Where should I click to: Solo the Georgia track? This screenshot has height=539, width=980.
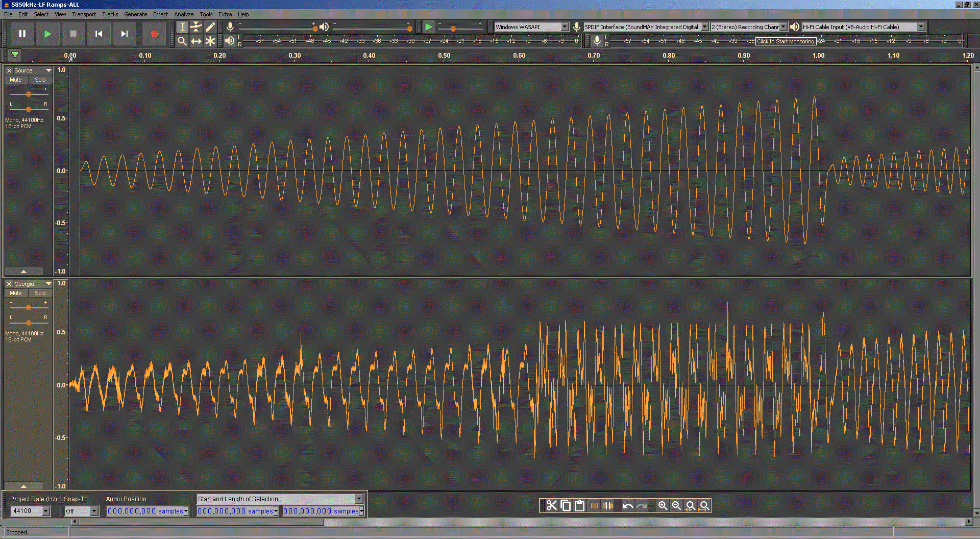(x=40, y=293)
